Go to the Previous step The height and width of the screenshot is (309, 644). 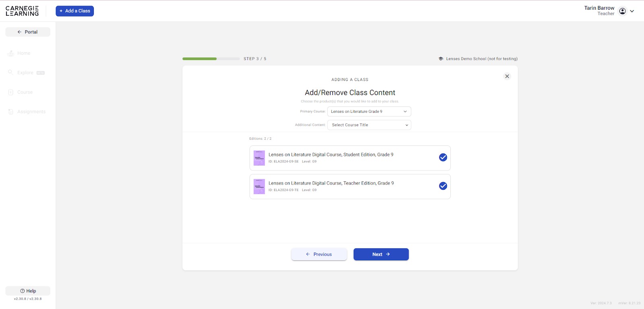click(x=319, y=254)
